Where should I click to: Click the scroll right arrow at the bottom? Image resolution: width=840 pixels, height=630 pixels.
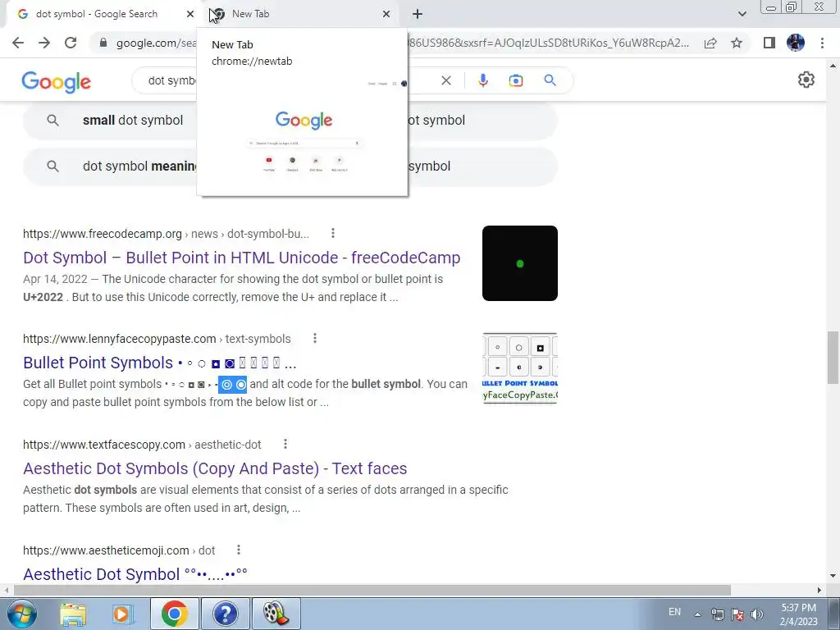(x=819, y=590)
